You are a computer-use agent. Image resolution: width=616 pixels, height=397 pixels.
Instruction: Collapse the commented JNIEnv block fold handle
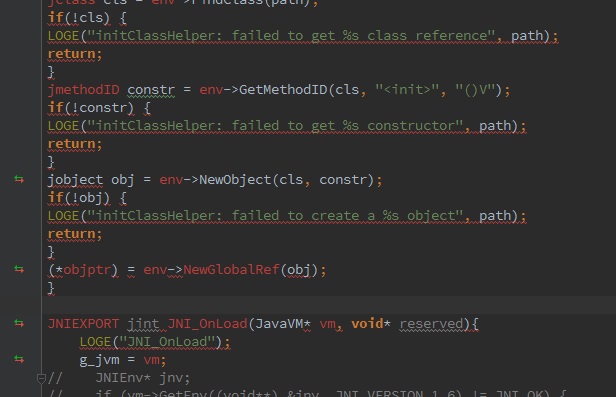tap(41, 379)
